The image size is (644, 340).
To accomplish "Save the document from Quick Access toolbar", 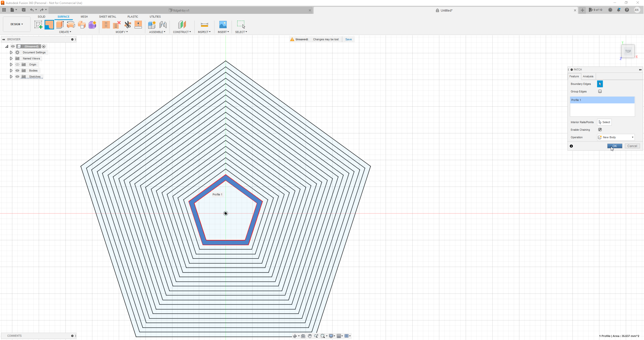I will tap(24, 10).
